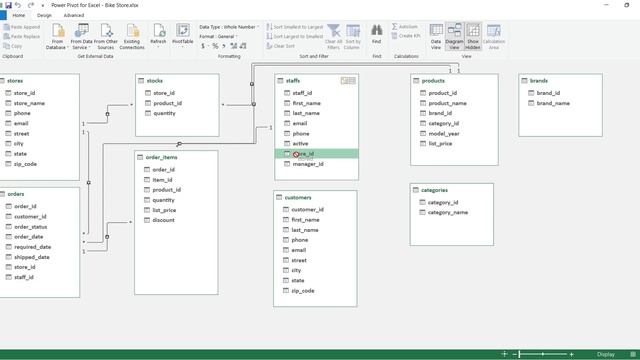Image resolution: width=640 pixels, height=360 pixels.
Task: Open Existing Connections
Action: (x=132, y=36)
